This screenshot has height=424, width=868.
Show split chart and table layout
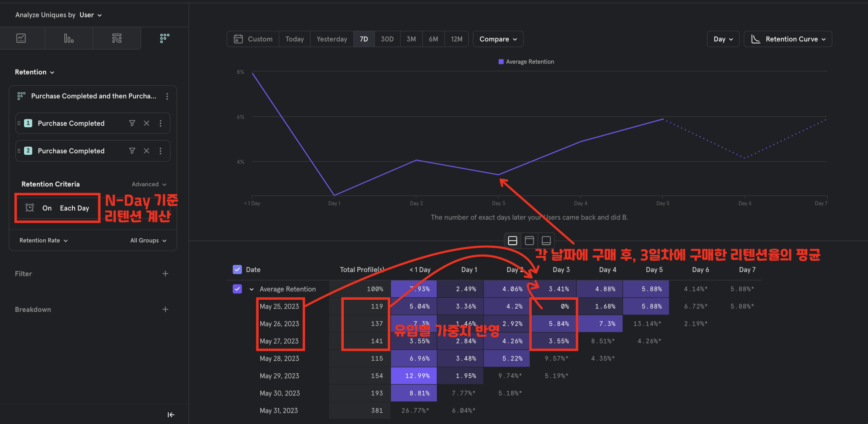pyautogui.click(x=512, y=240)
